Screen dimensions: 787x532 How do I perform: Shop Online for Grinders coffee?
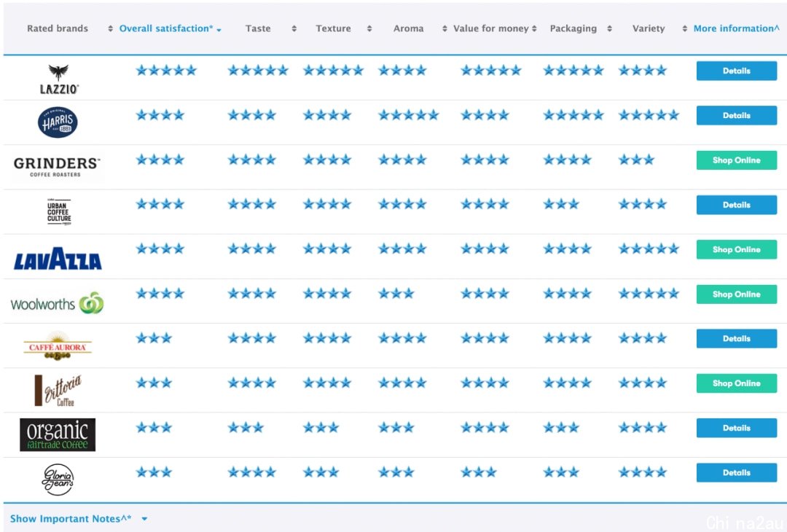pyautogui.click(x=736, y=160)
